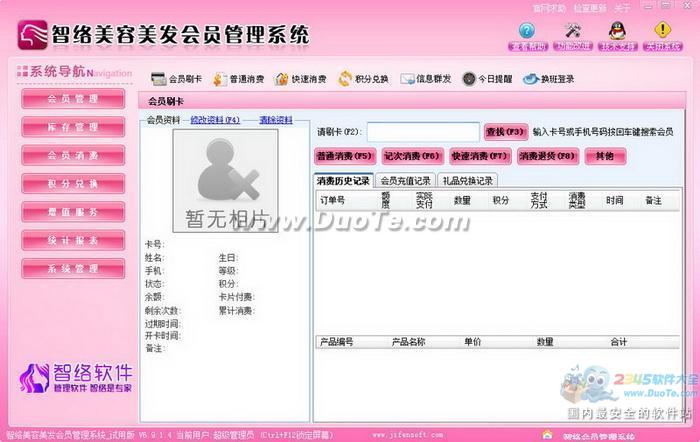Image resolution: width=700 pixels, height=442 pixels.
Task: Click the 记次消费 (F6) button
Action: (412, 156)
